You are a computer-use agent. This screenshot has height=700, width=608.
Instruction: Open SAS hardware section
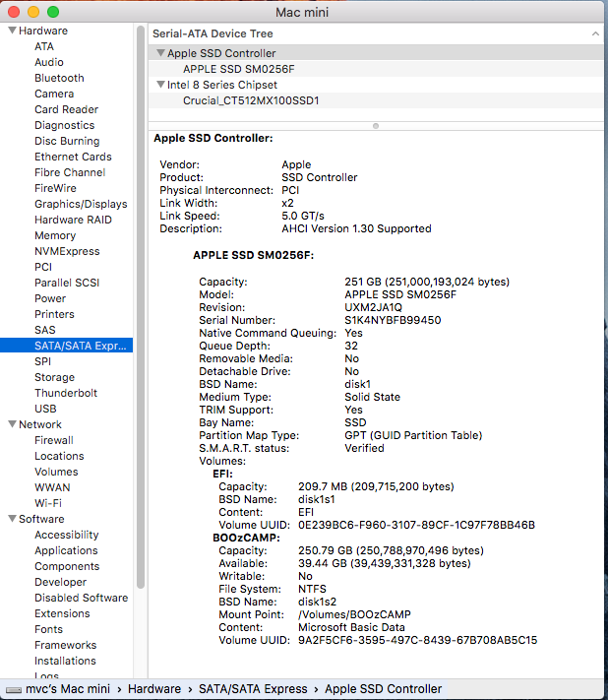pyautogui.click(x=45, y=330)
